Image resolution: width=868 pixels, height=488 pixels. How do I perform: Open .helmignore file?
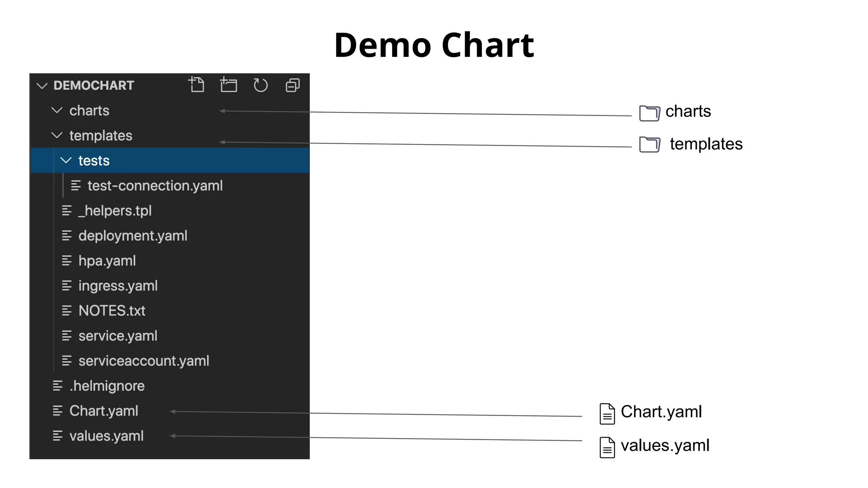click(x=107, y=385)
